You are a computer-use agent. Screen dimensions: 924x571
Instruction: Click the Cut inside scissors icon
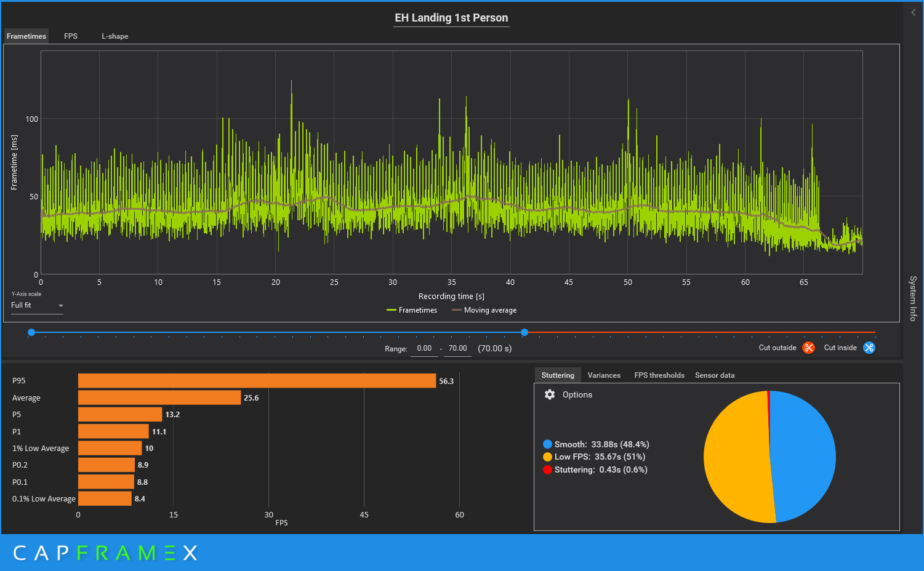[x=869, y=348]
